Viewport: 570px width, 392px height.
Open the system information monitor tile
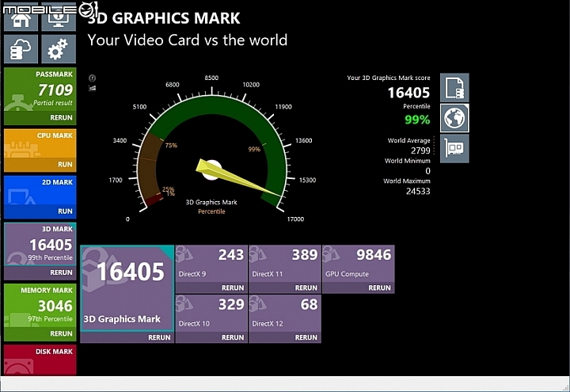59,18
